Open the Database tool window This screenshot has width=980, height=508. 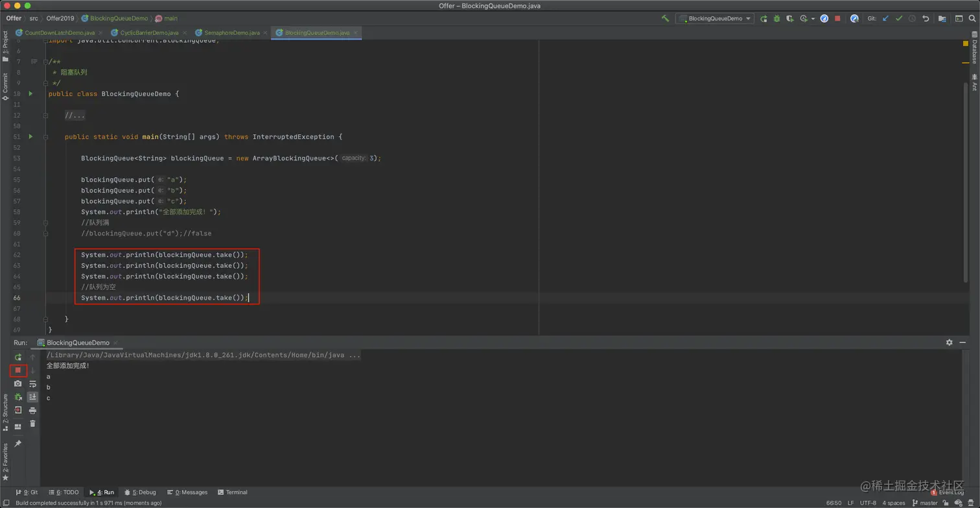click(974, 47)
